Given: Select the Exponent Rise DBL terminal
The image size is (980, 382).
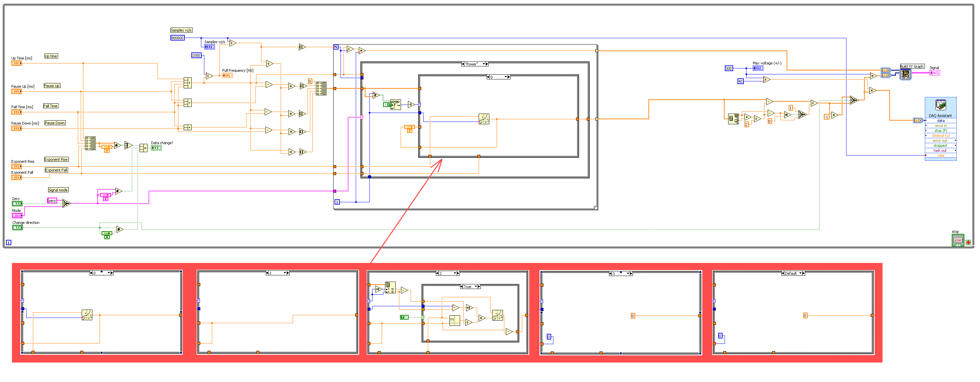Looking at the screenshot, I should tap(16, 166).
